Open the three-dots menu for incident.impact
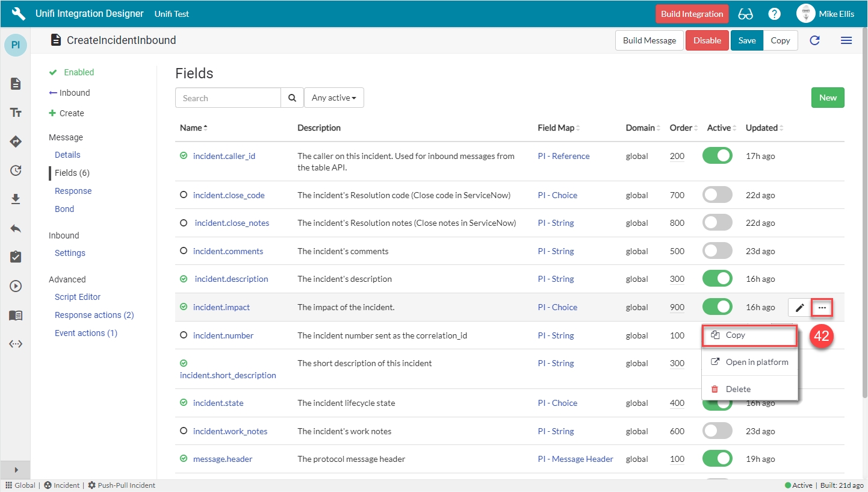The image size is (868, 492). pyautogui.click(x=822, y=308)
